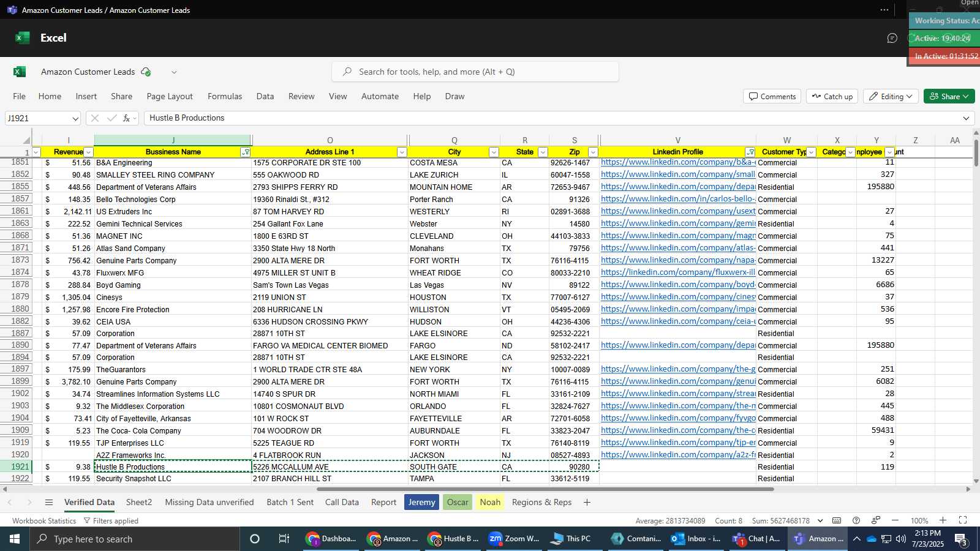Switch to the Jeremy sheet tab
The image size is (980, 551).
421,503
